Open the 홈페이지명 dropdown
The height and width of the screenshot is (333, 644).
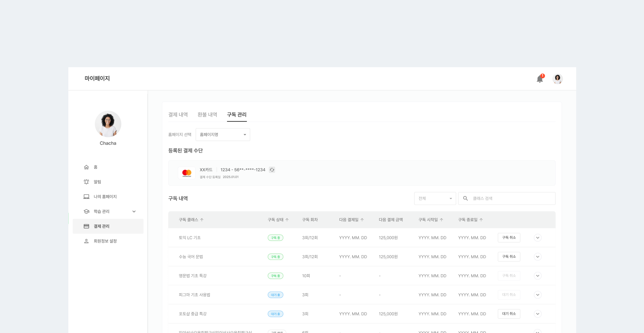[x=223, y=134]
